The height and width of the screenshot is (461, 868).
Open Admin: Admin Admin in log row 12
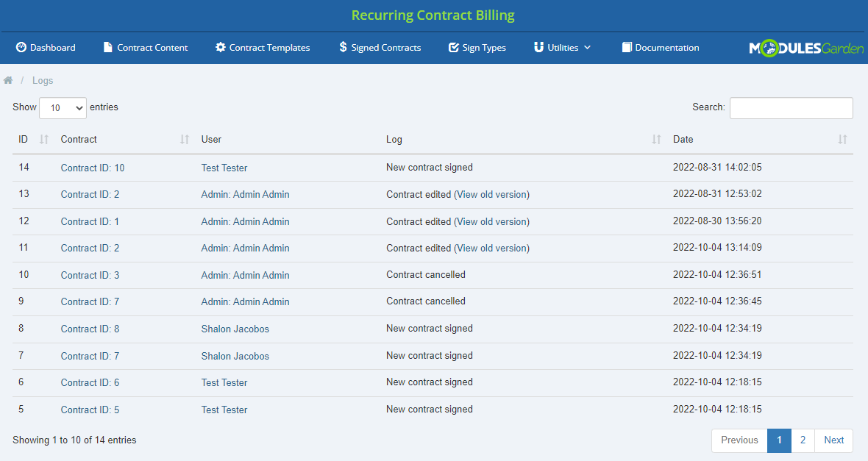click(245, 221)
